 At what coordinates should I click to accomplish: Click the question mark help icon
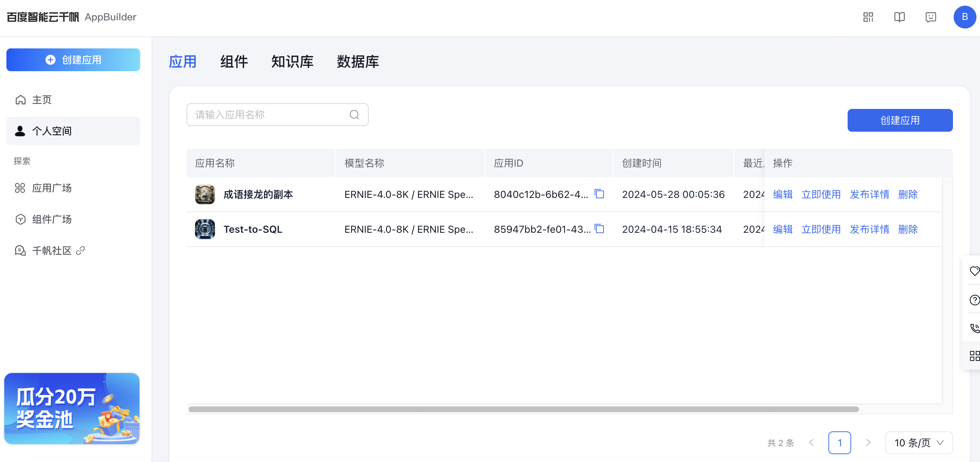click(974, 300)
